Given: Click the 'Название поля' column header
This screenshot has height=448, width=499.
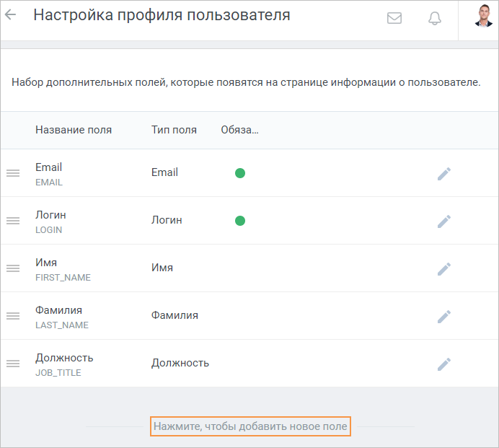Looking at the screenshot, I should (x=74, y=130).
